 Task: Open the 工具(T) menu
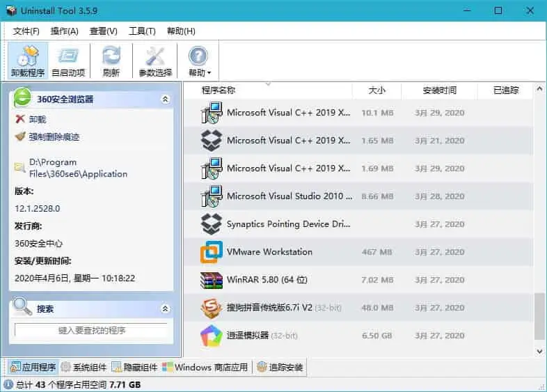coord(143,31)
